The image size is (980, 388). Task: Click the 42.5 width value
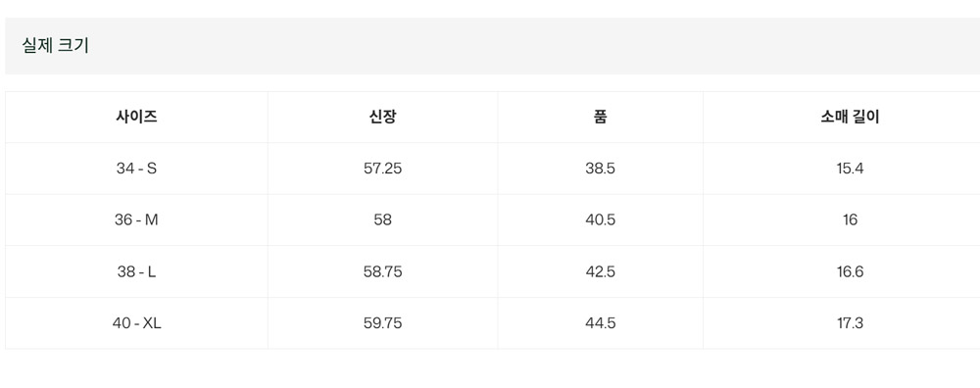(x=600, y=271)
